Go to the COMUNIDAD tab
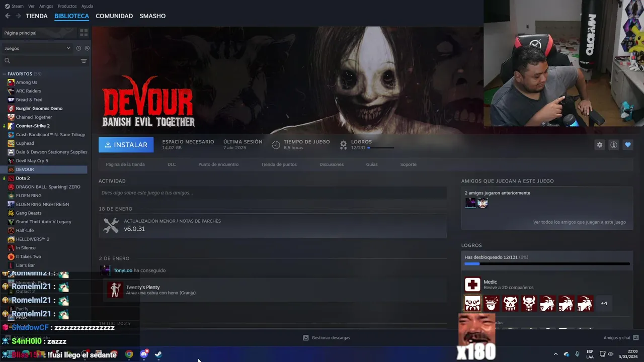Viewport: 644px width, 362px height. pos(114,16)
